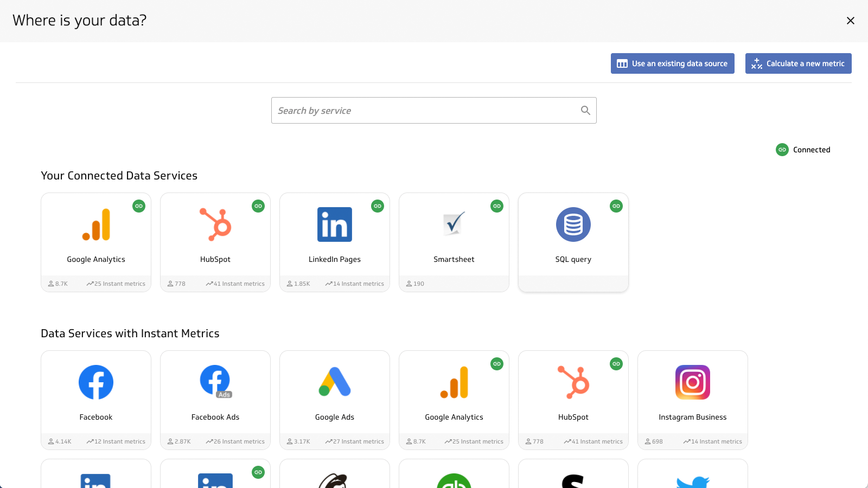Click Data Services with Instant Metrics heading

tap(130, 333)
